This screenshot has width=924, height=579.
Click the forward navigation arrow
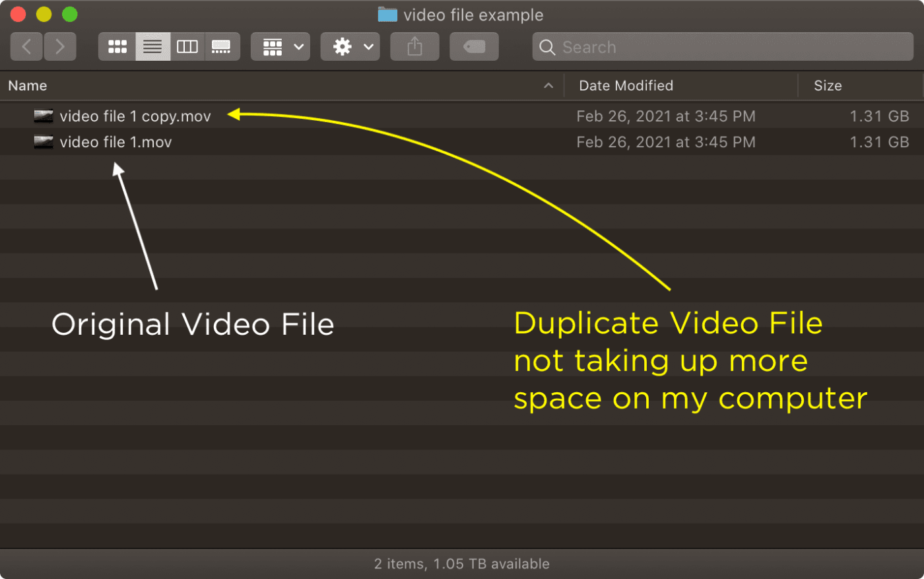(x=59, y=46)
